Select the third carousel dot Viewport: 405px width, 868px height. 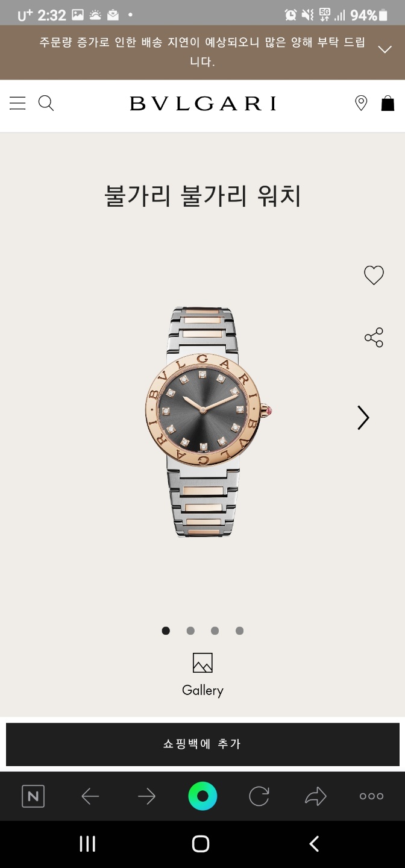215,631
